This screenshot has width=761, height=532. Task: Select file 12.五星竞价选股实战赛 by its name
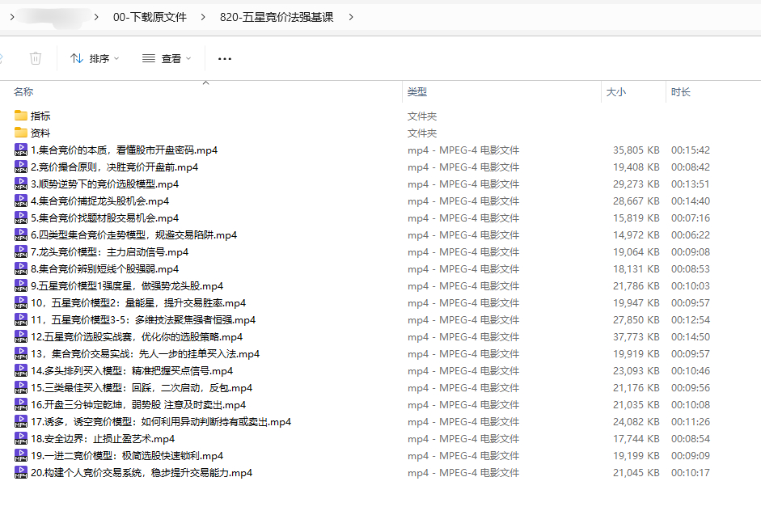pos(136,336)
